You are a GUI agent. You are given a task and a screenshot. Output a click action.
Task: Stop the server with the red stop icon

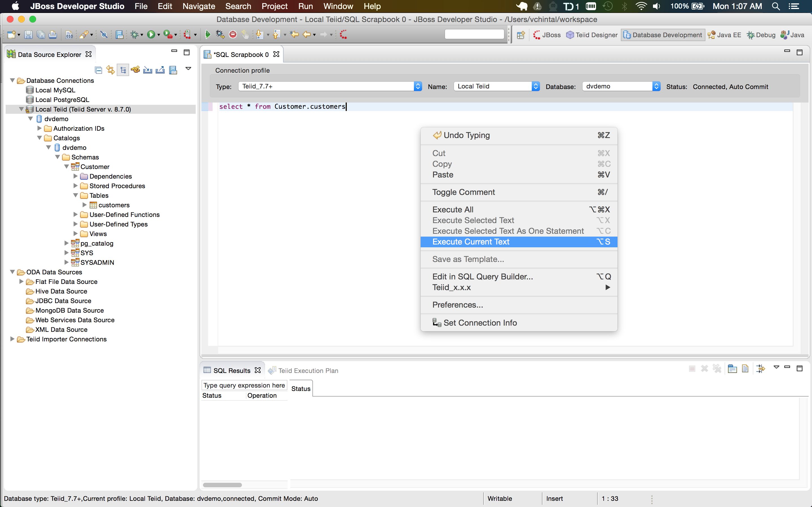233,34
